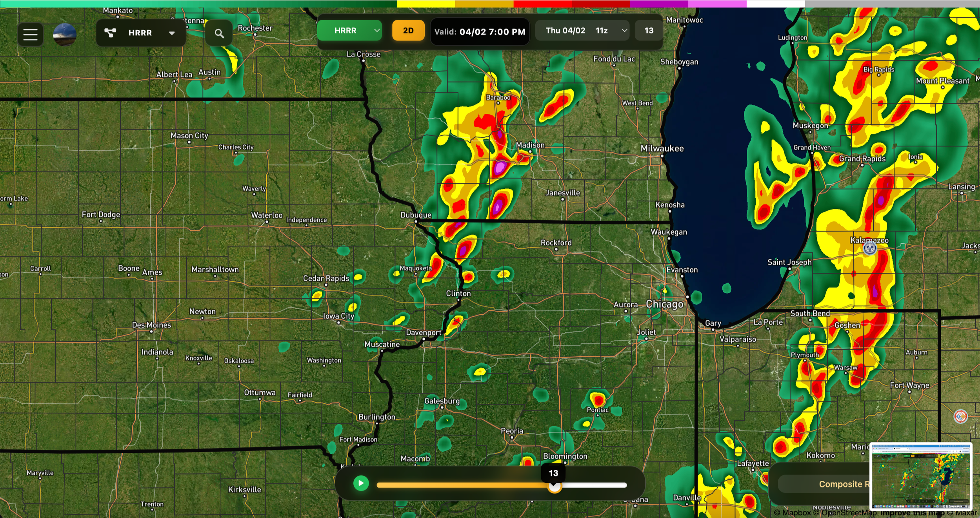Open the Thu 04/02 11z run selector
Screen dimensions: 980x518
tap(582, 31)
